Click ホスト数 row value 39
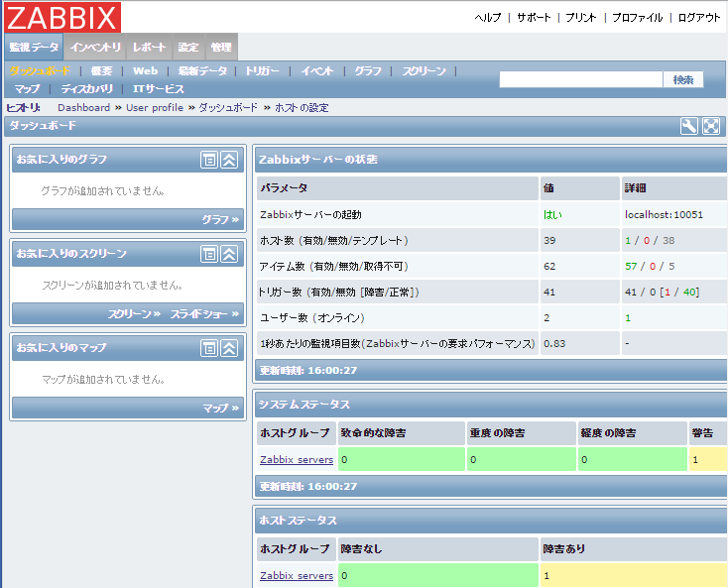This screenshot has height=588, width=728. [x=549, y=240]
